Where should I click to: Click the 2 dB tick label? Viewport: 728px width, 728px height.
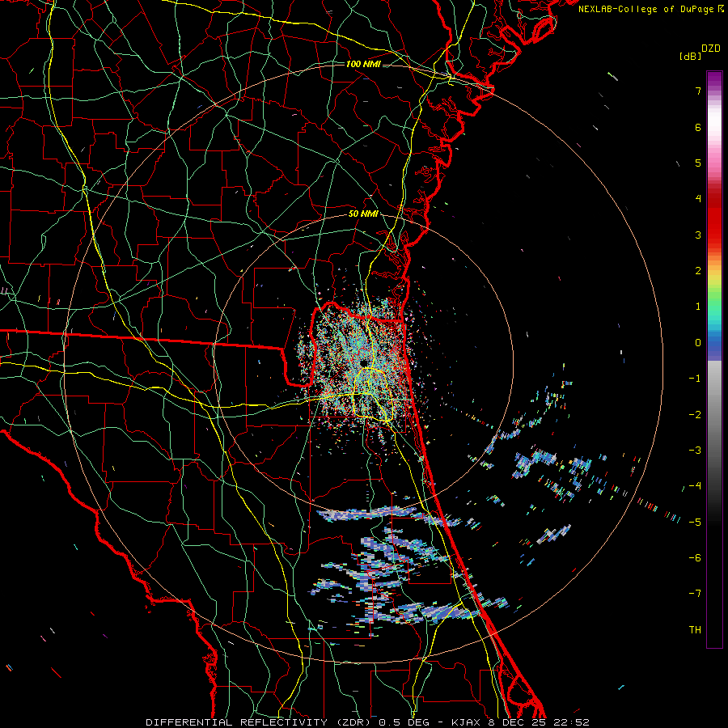click(698, 271)
